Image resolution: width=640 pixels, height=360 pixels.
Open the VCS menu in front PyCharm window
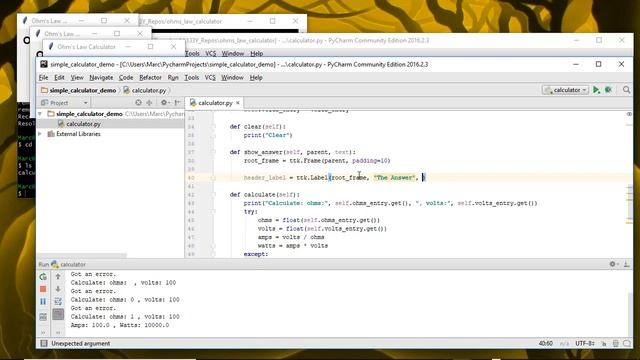[210, 78]
